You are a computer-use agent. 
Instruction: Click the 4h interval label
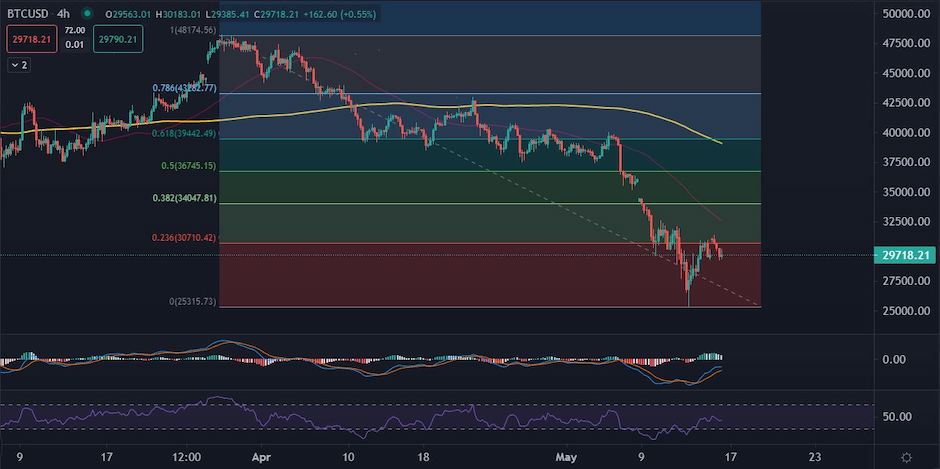tap(66, 13)
